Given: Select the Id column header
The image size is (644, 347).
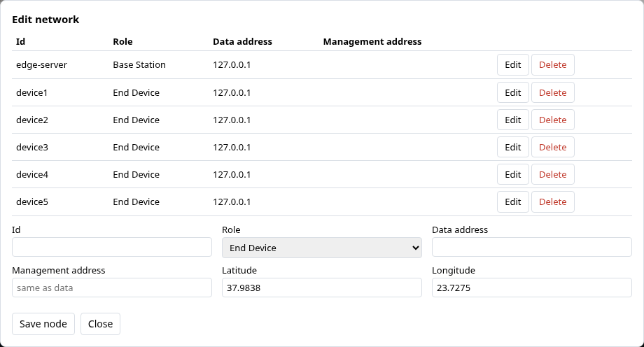Looking at the screenshot, I should (x=20, y=41).
